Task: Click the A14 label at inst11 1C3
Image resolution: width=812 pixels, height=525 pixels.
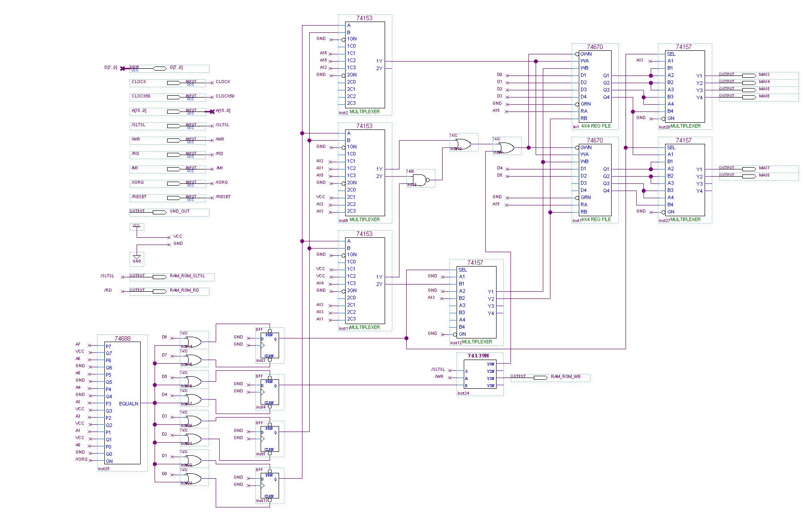Action: coord(320,283)
